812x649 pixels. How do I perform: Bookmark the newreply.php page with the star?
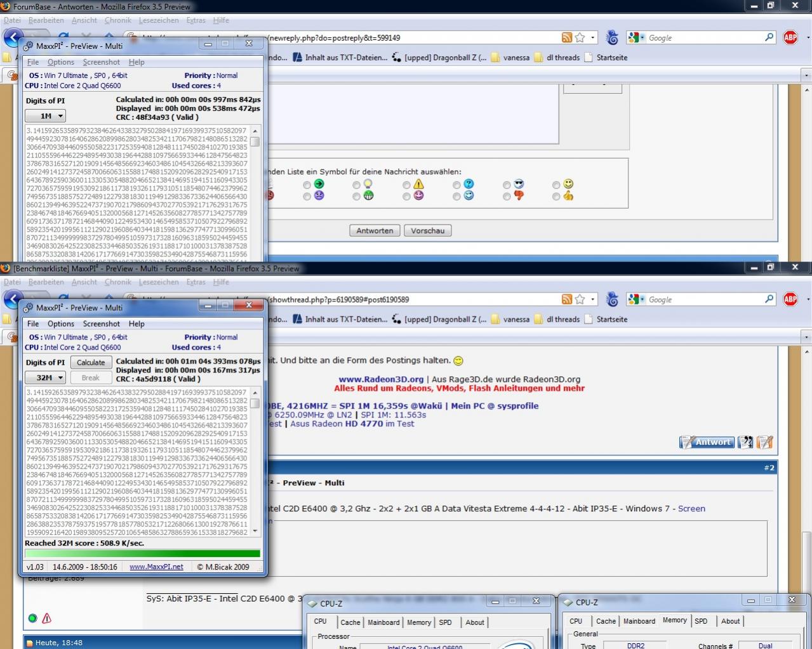[580, 37]
